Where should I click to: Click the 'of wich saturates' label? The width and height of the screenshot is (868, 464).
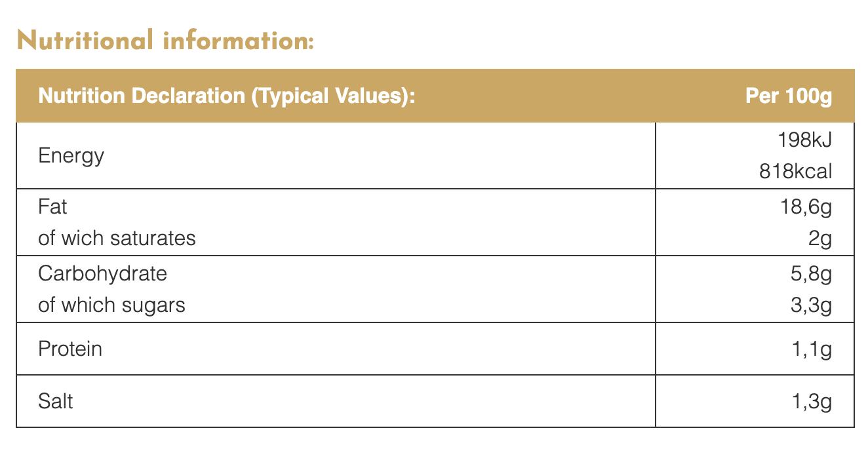117,238
